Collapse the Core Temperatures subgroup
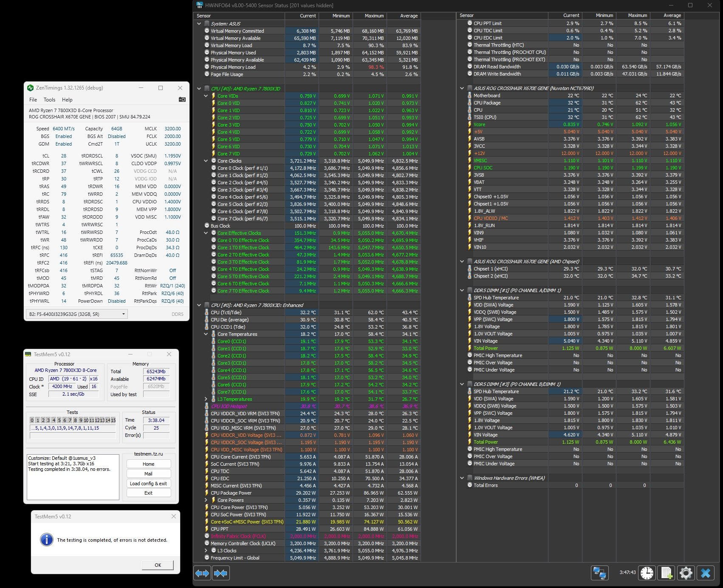 tap(206, 334)
